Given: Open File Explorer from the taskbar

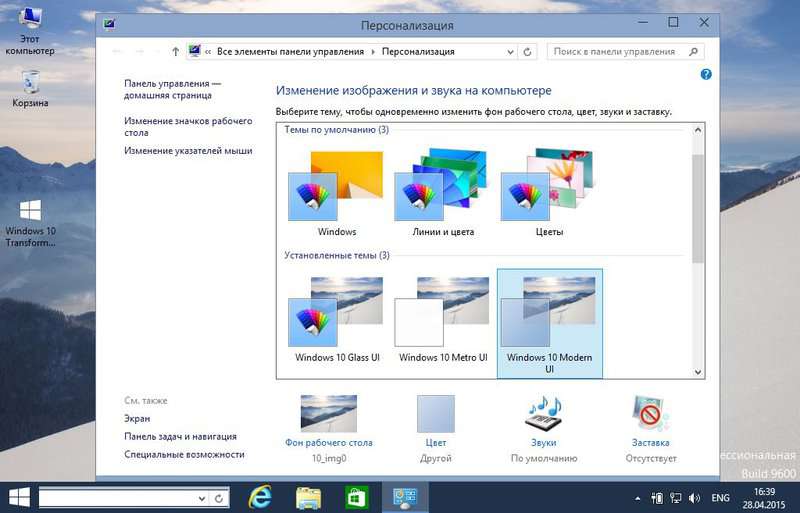Looking at the screenshot, I should (x=309, y=498).
